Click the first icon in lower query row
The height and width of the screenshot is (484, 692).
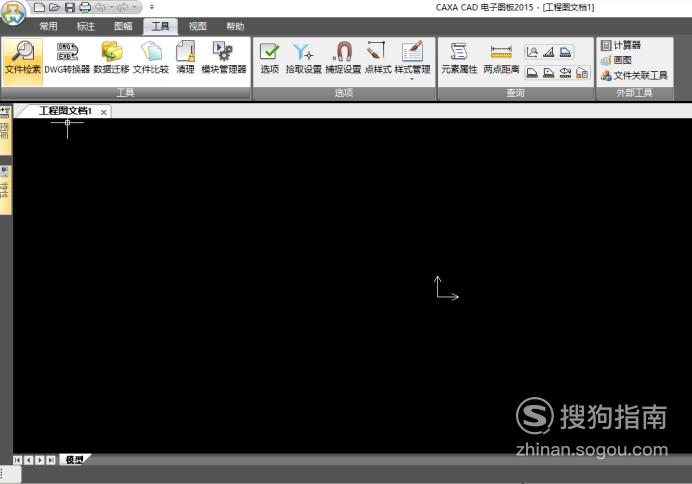coord(532,73)
